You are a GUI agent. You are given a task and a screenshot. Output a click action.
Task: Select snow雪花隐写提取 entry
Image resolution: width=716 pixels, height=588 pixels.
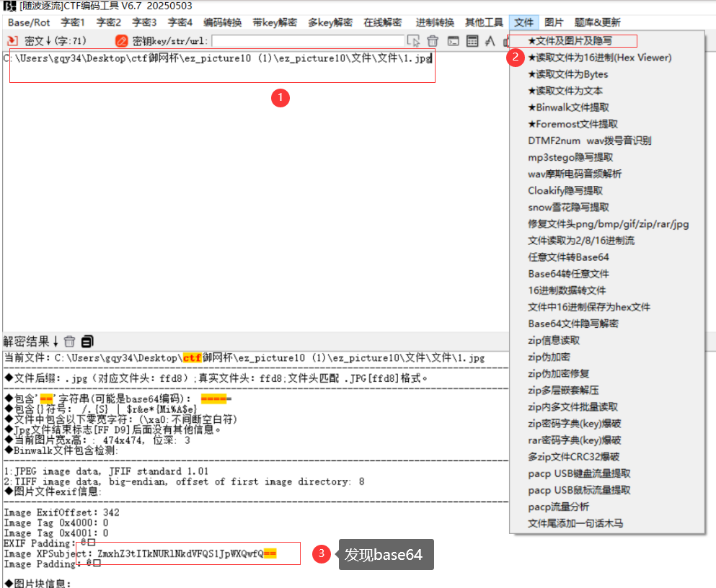[x=607, y=207]
